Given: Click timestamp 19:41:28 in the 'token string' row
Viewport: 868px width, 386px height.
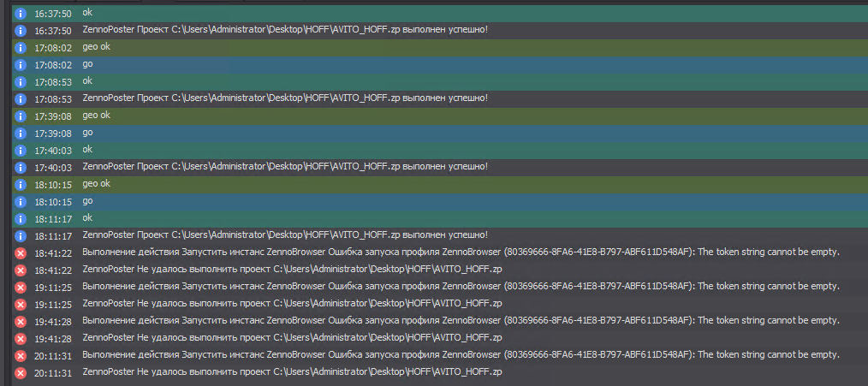Looking at the screenshot, I should [52, 323].
